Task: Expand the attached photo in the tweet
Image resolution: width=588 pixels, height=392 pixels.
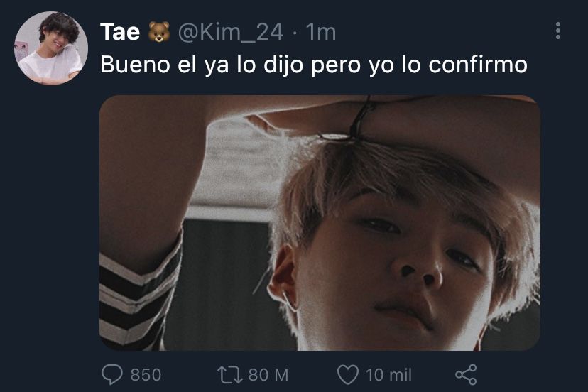Action: 320,223
